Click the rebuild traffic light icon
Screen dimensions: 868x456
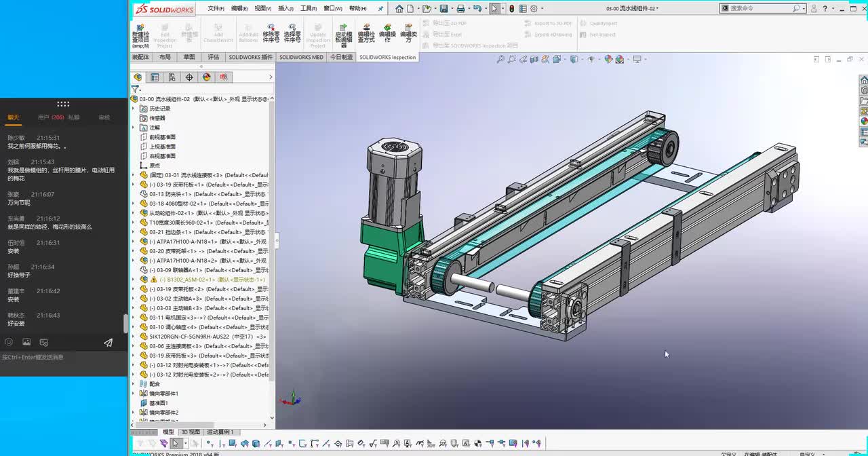tap(512, 9)
